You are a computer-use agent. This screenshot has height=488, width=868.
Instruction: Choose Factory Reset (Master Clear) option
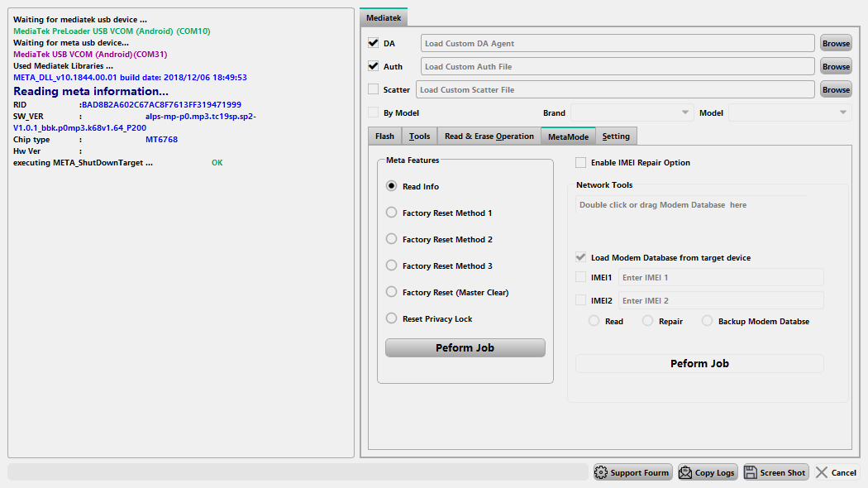(391, 292)
